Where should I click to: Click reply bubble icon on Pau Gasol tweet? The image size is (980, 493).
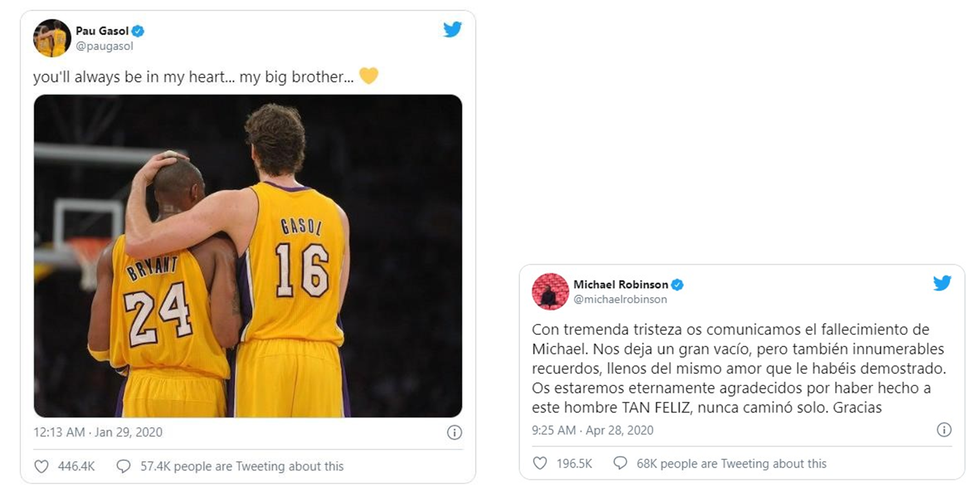click(x=123, y=466)
